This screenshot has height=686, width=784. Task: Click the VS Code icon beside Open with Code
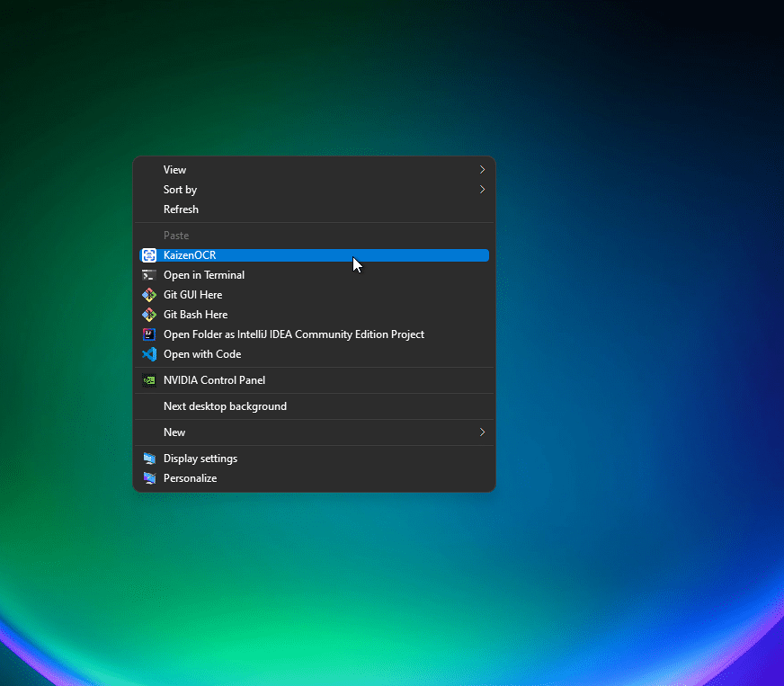coord(149,354)
